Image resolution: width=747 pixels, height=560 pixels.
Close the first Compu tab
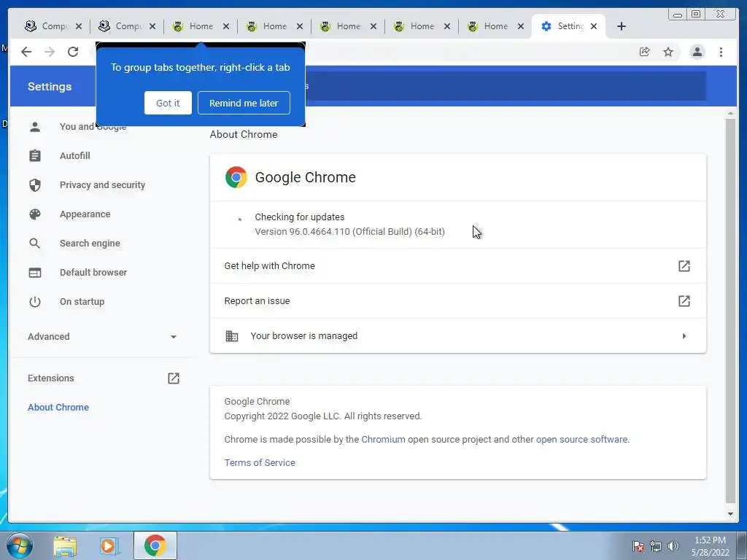(x=79, y=26)
